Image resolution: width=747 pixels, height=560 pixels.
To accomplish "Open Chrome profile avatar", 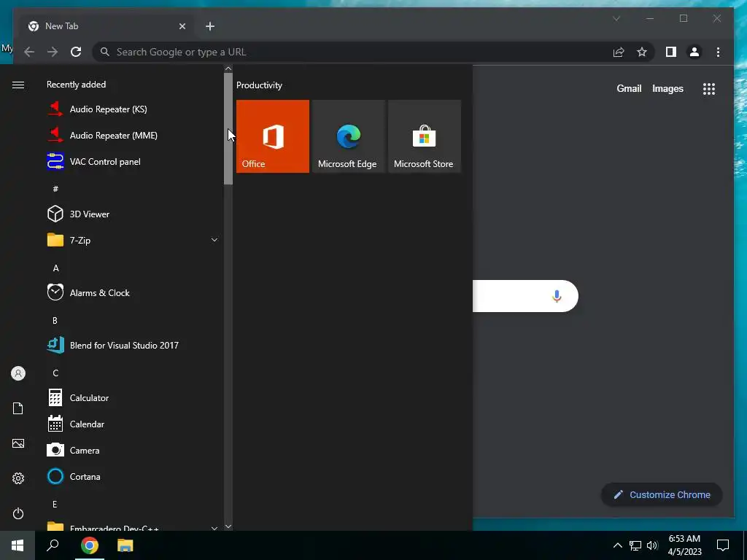I will click(x=694, y=52).
